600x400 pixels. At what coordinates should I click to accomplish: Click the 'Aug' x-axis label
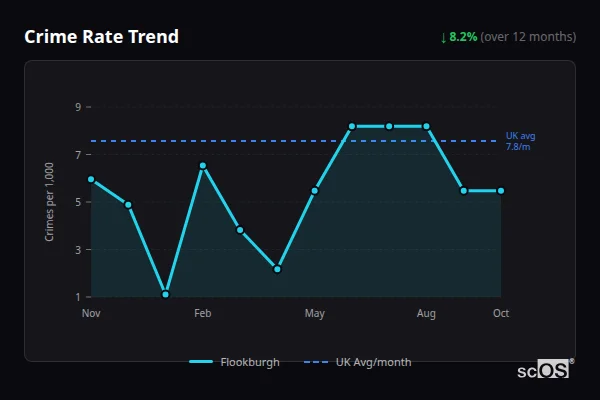click(x=426, y=314)
